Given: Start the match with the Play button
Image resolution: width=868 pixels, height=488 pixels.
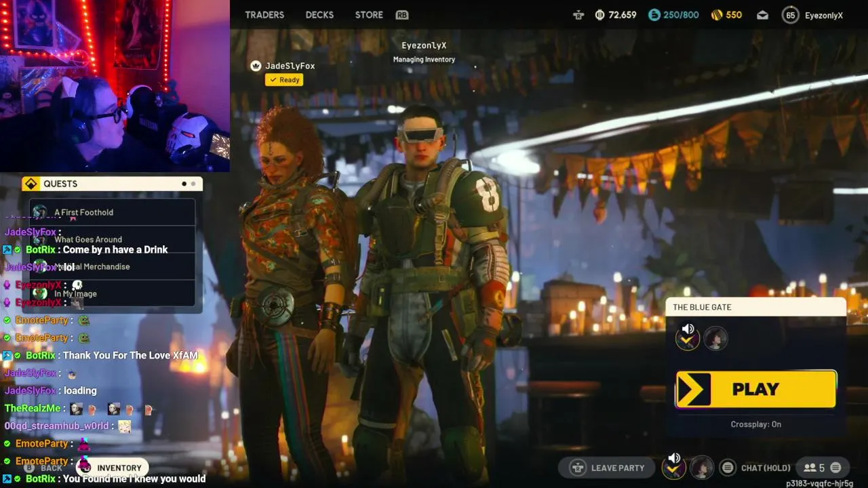Looking at the screenshot, I should (x=756, y=389).
